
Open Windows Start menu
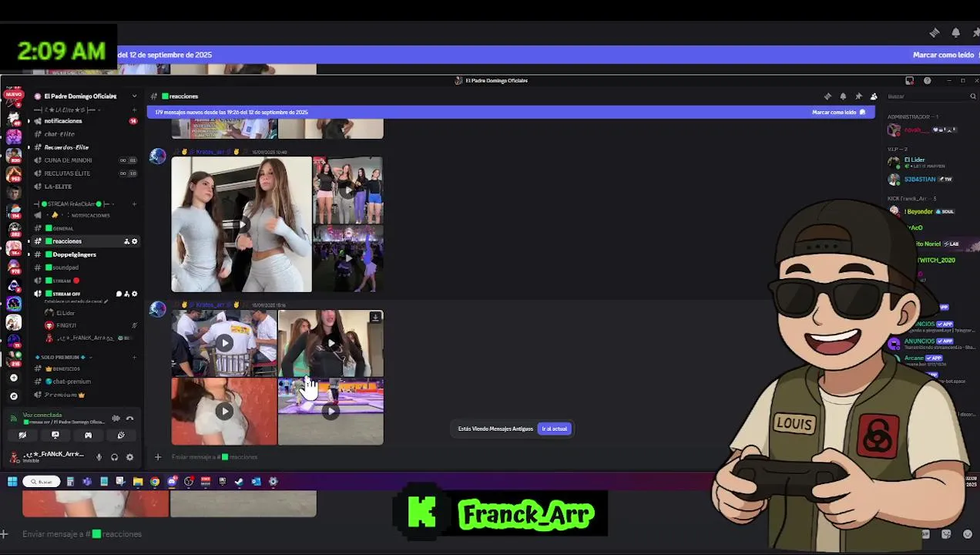(12, 482)
